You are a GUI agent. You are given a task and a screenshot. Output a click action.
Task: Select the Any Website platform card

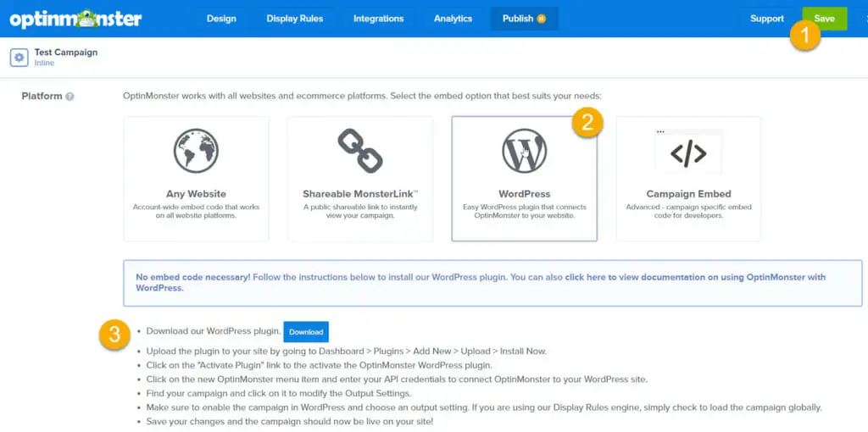click(196, 179)
